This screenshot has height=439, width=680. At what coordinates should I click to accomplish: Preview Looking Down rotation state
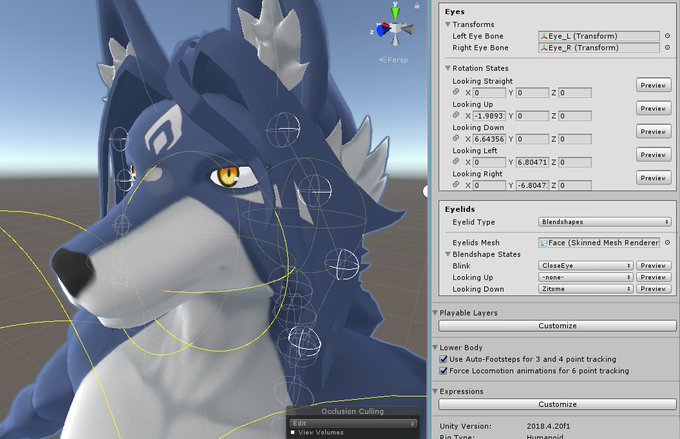[654, 131]
